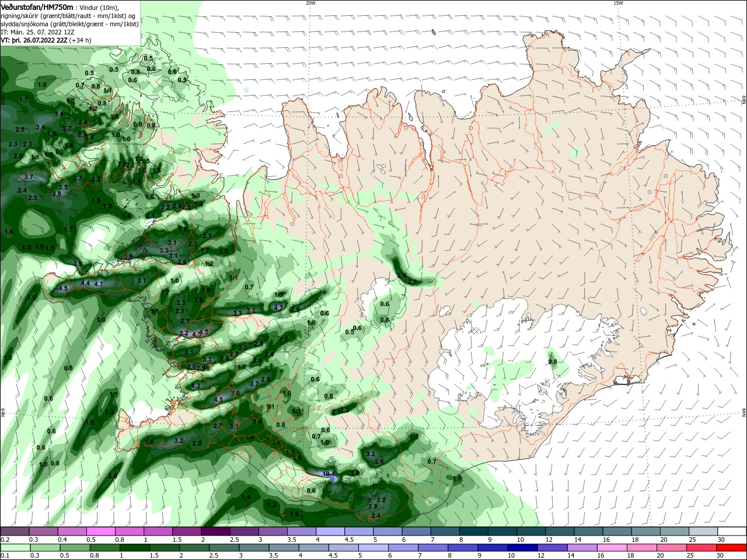Click the 10.4 precipitation value on the map
This screenshot has width=747, height=560.
[328, 474]
